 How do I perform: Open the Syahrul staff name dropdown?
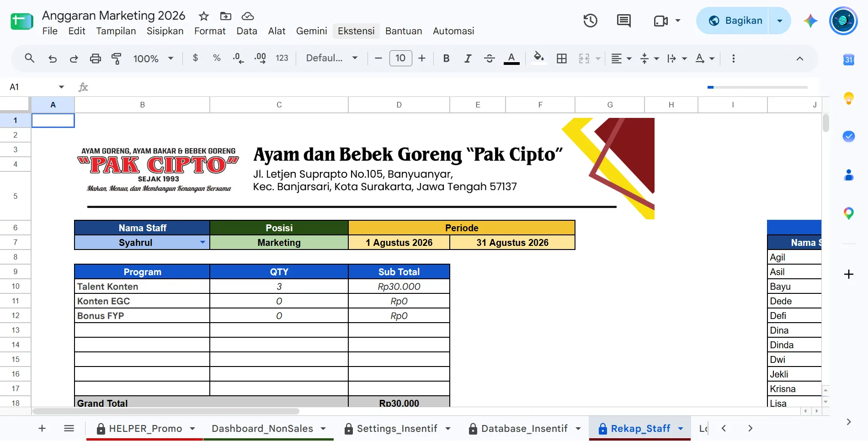pyautogui.click(x=202, y=242)
